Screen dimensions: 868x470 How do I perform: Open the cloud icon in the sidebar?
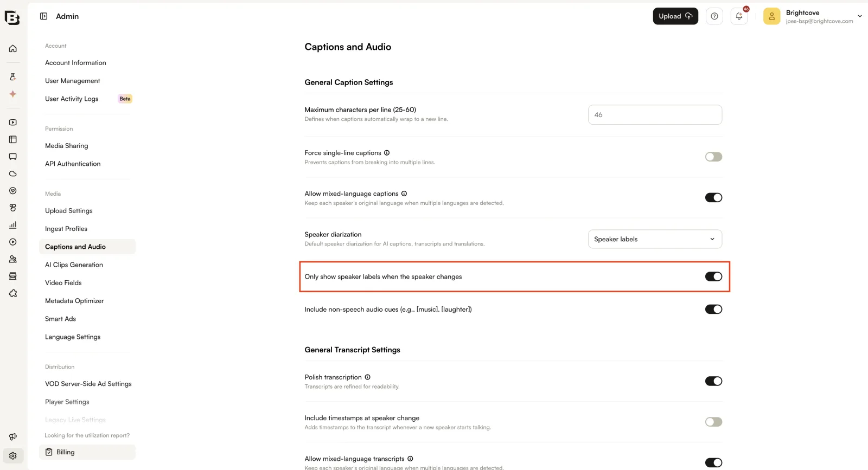13,174
